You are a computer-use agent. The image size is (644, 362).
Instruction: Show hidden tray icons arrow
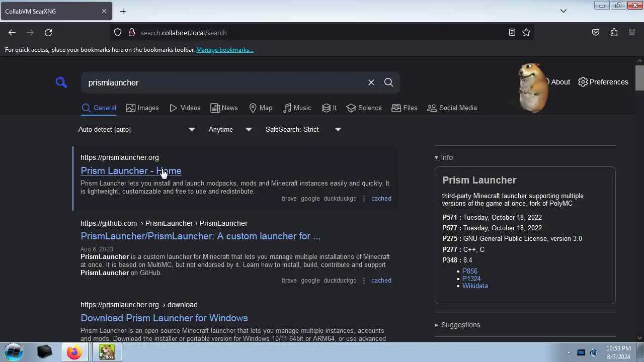[569, 352]
